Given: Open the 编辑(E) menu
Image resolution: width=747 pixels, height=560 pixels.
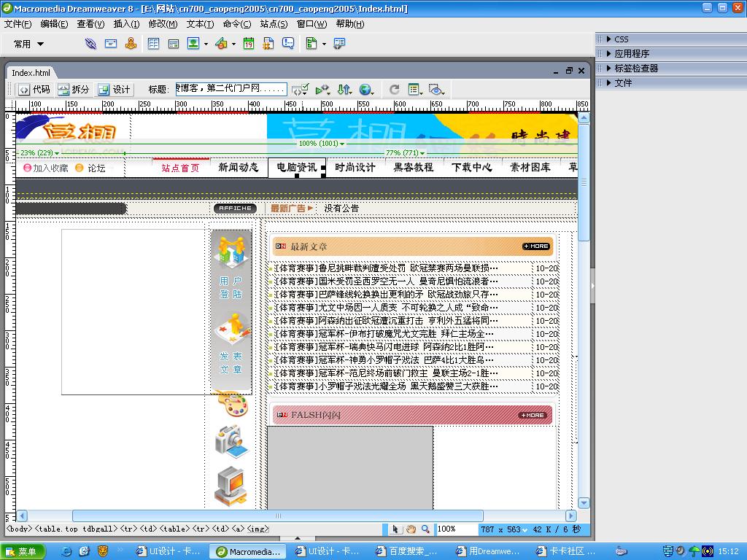Looking at the screenshot, I should pyautogui.click(x=54, y=24).
